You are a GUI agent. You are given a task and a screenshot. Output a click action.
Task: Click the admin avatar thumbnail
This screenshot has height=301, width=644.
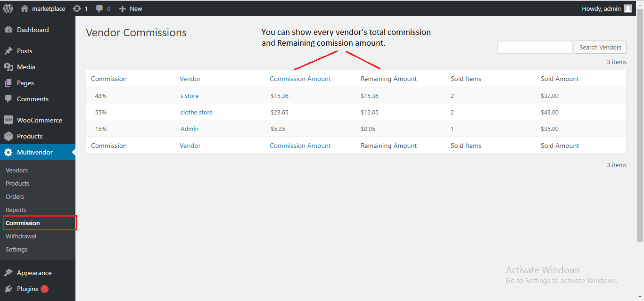pos(627,8)
